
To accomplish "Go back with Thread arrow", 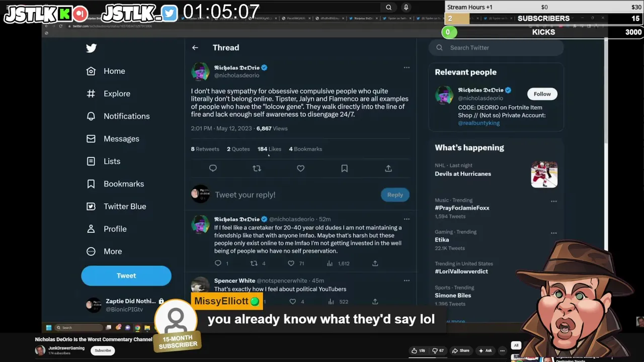I will 195,48.
